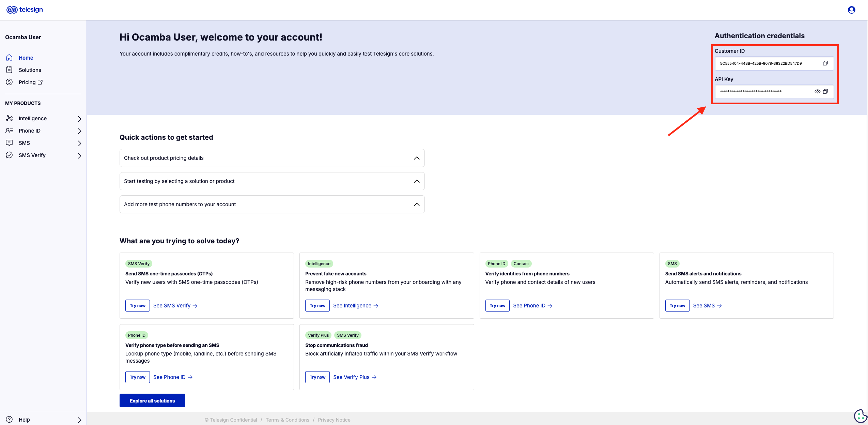Screen dimensions: 868x425
Task: Click Try now for Prevent fake new accounts
Action: click(x=317, y=305)
